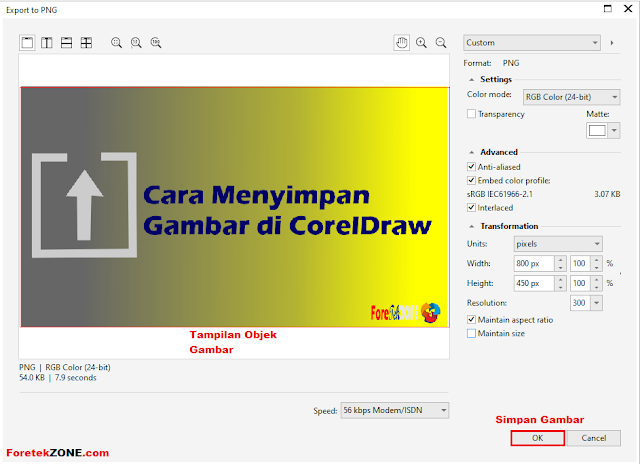This screenshot has height=464, width=640.
Task: Click the Height percentage field
Action: coord(580,283)
